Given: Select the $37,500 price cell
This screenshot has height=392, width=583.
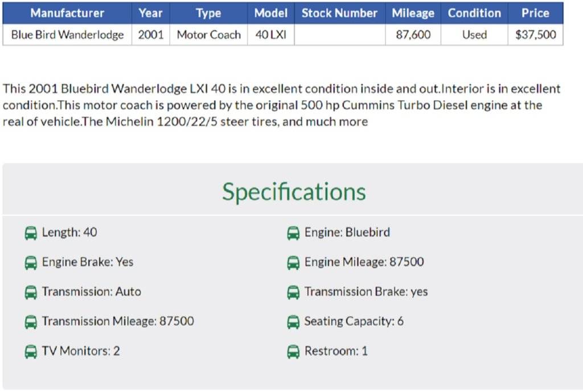Looking at the screenshot, I should tap(535, 35).
